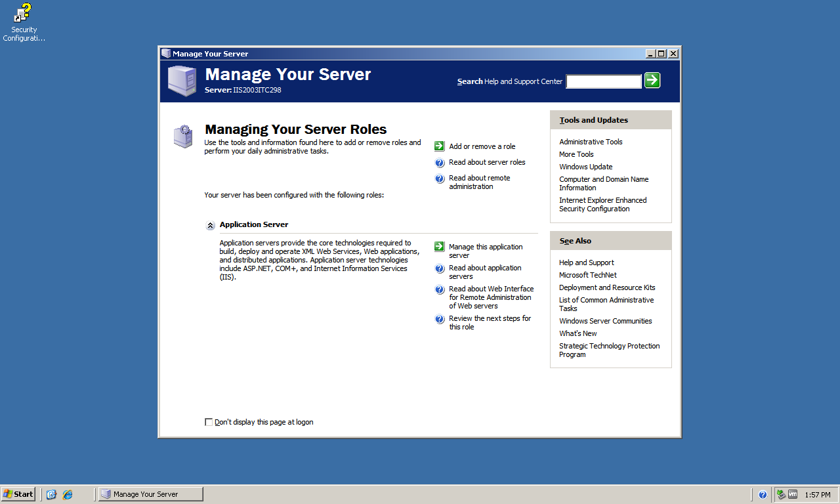Select Manage Your Server taskbar button
This screenshot has height=504, width=840.
(150, 494)
